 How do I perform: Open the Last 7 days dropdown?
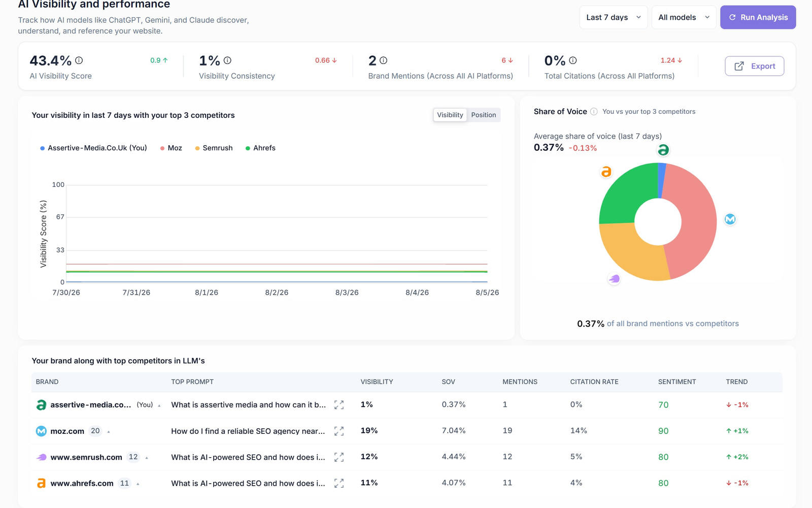click(x=613, y=17)
